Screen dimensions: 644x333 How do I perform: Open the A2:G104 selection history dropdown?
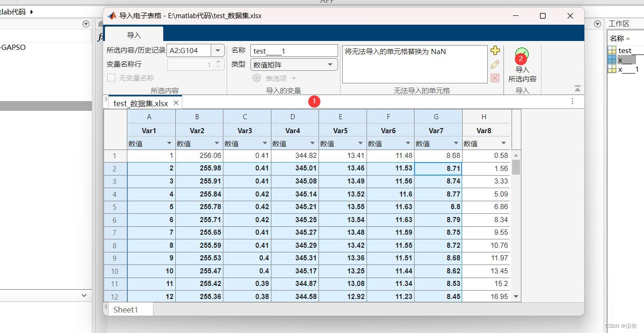coord(217,50)
